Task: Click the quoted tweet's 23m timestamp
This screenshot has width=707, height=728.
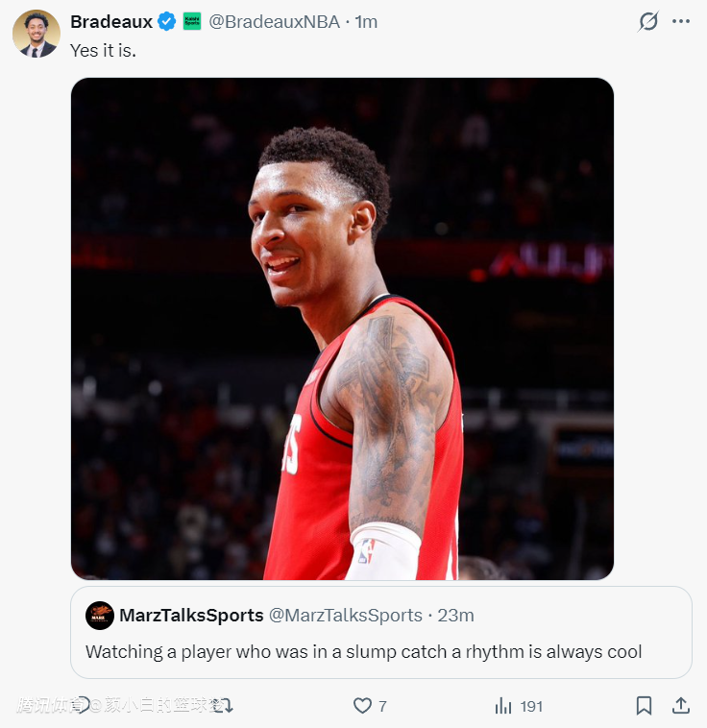Action: coord(456,616)
